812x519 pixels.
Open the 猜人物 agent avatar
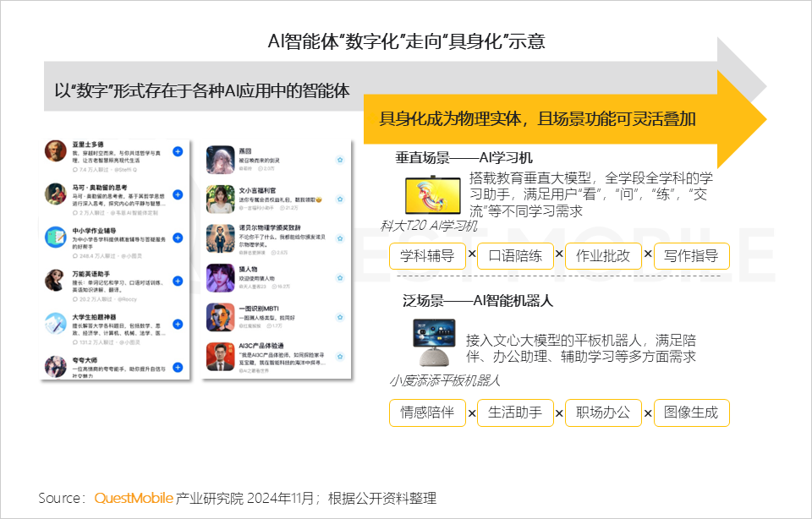pos(221,278)
